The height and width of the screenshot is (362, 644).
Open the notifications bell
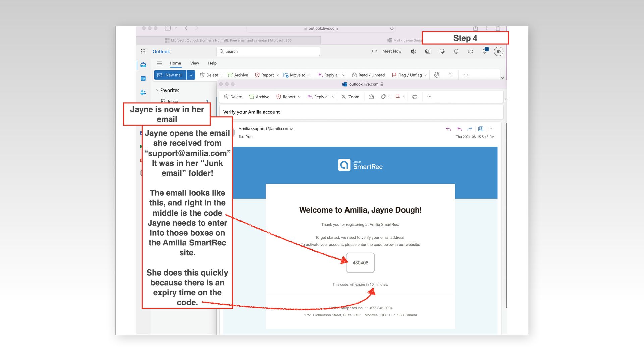[456, 51]
